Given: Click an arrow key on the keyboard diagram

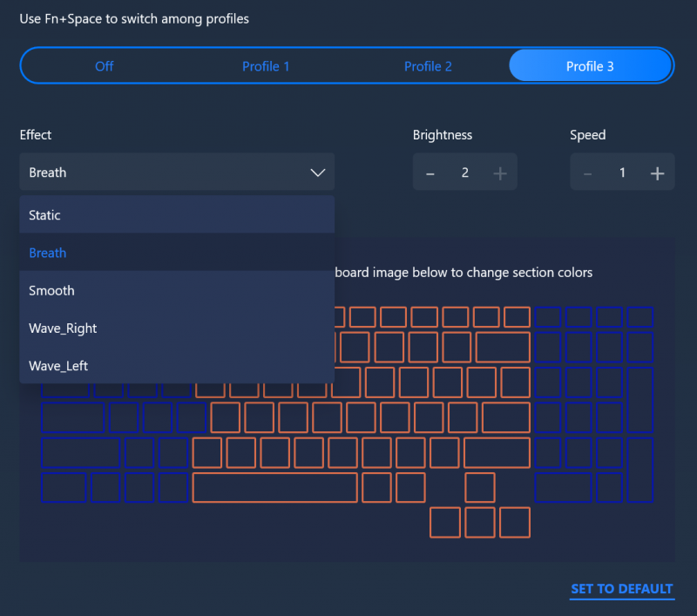Looking at the screenshot, I should [479, 523].
